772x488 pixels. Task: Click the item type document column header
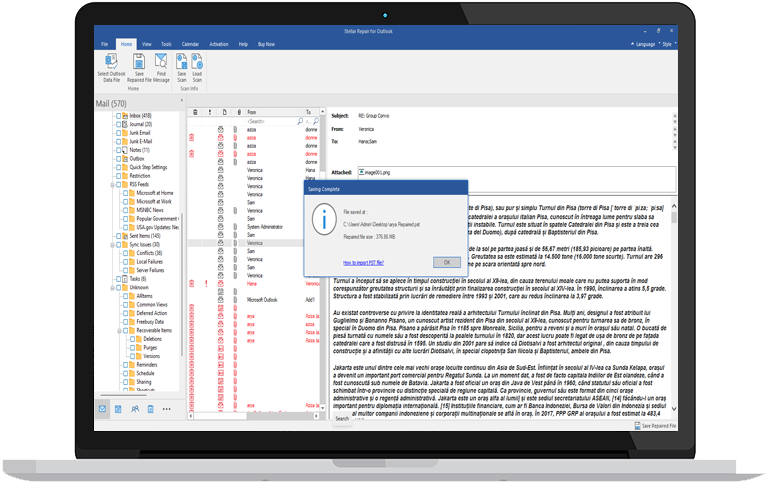click(225, 112)
